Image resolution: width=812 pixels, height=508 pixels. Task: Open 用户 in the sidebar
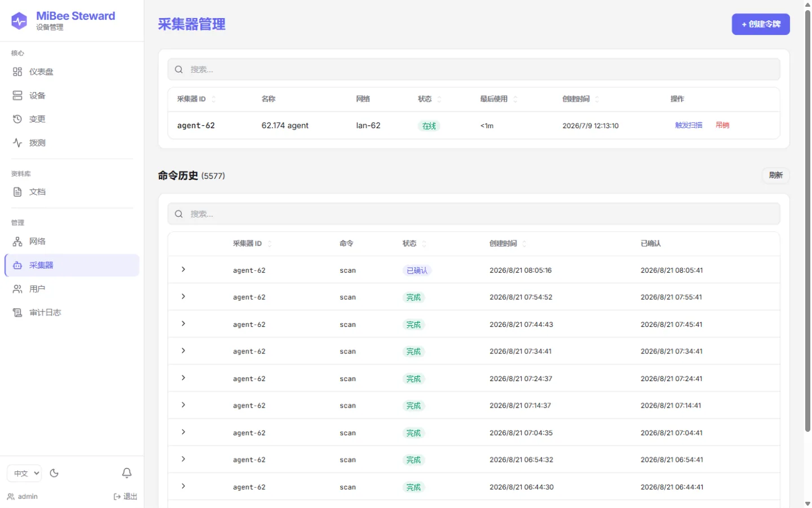(x=72, y=289)
